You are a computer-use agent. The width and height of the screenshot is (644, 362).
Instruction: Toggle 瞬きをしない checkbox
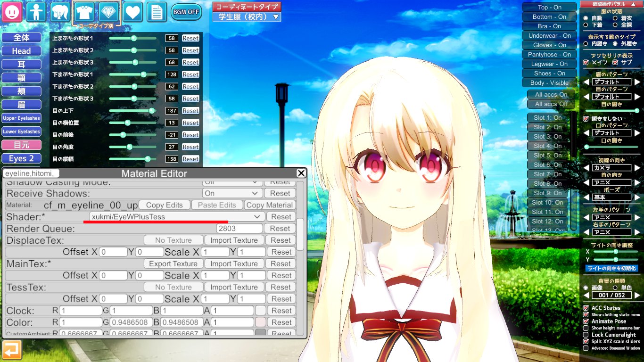586,119
